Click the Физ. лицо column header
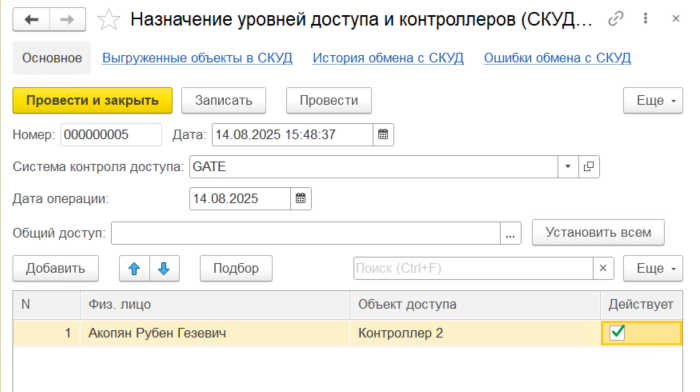 (215, 304)
